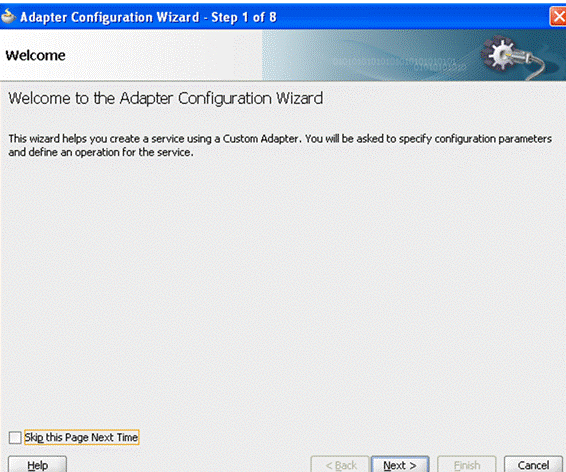
Task: Click the greyed-out Finish button
Action: tap(466, 465)
